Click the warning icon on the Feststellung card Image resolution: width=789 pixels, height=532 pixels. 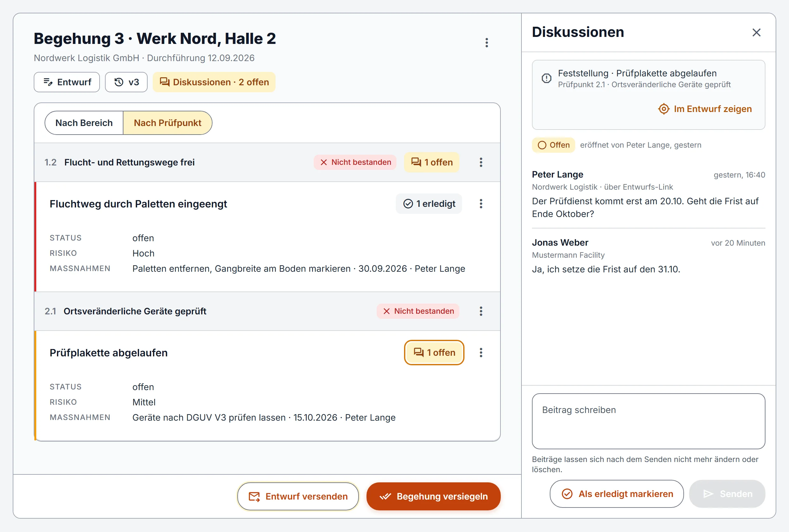click(546, 78)
